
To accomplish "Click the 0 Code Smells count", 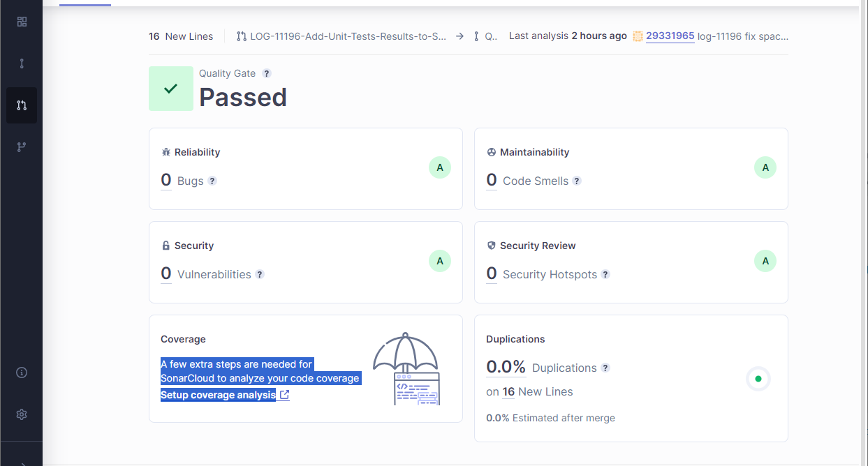I will [x=492, y=180].
